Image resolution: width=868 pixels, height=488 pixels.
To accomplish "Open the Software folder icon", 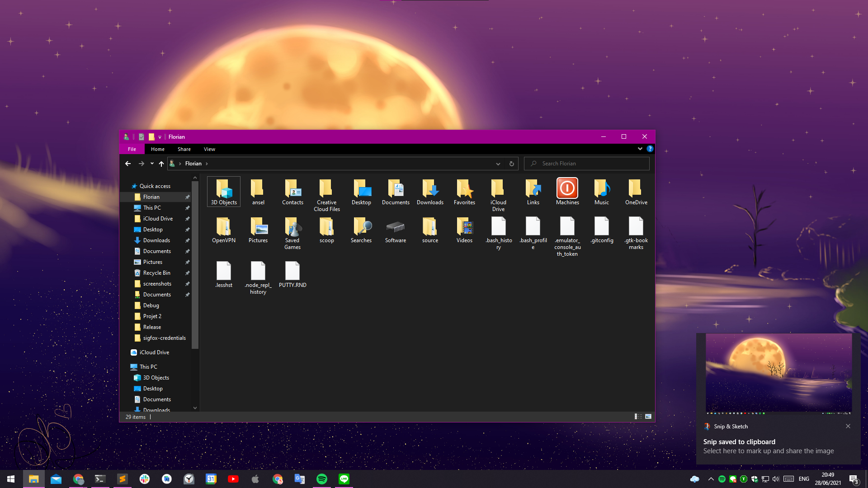I will click(x=395, y=227).
